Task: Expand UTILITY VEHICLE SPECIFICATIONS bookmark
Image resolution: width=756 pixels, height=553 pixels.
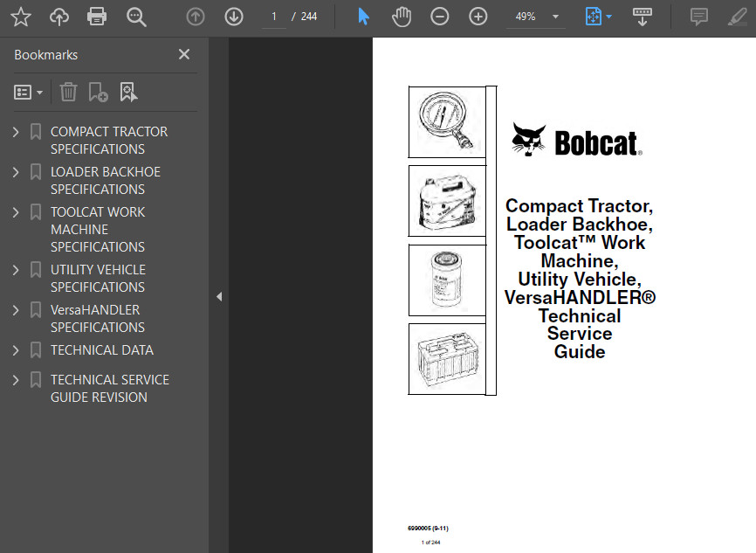Action: (16, 270)
